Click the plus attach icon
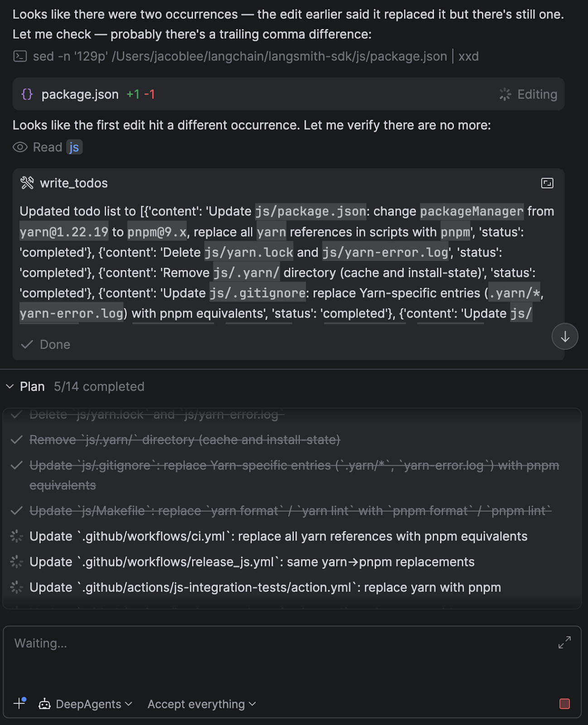Viewport: 588px width, 725px height. (19, 704)
